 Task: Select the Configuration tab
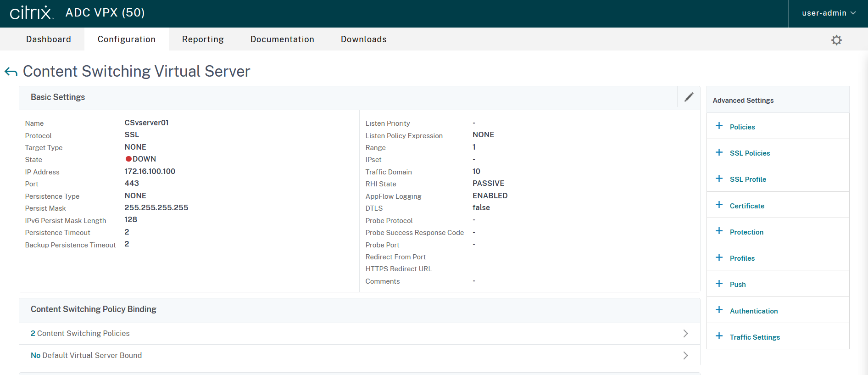[127, 39]
